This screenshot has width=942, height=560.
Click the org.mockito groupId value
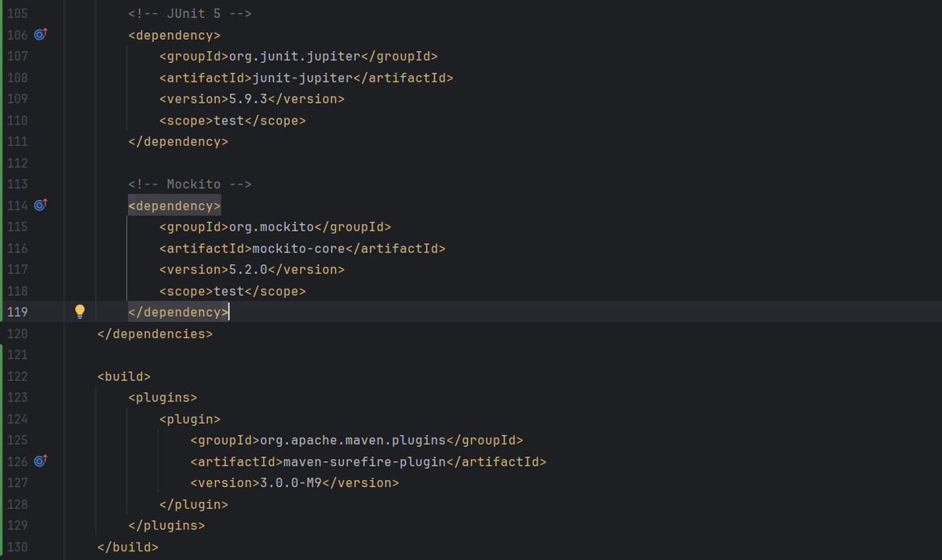coord(271,227)
